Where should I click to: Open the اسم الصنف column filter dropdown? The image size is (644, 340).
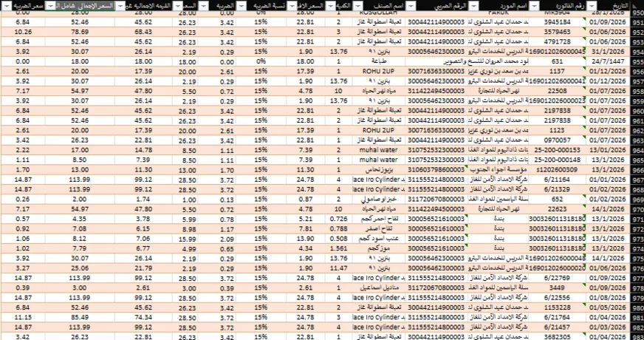coord(358,5)
